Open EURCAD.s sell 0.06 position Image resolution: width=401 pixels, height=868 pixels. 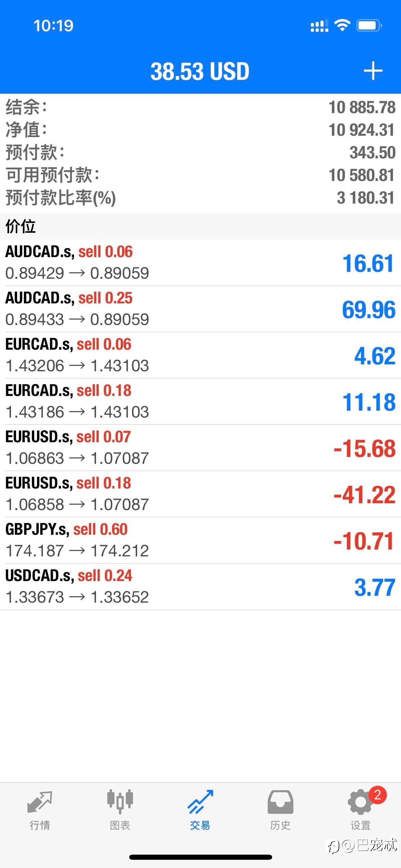[x=200, y=355]
